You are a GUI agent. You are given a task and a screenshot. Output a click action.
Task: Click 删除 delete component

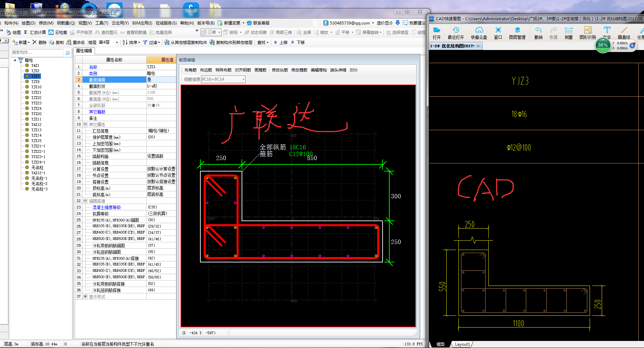point(40,42)
